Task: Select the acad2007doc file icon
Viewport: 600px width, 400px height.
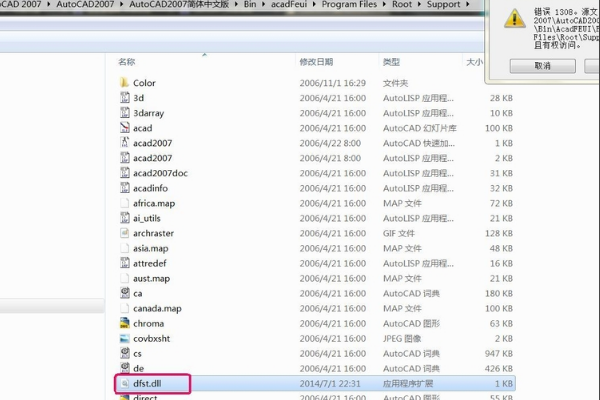Action: (x=125, y=173)
